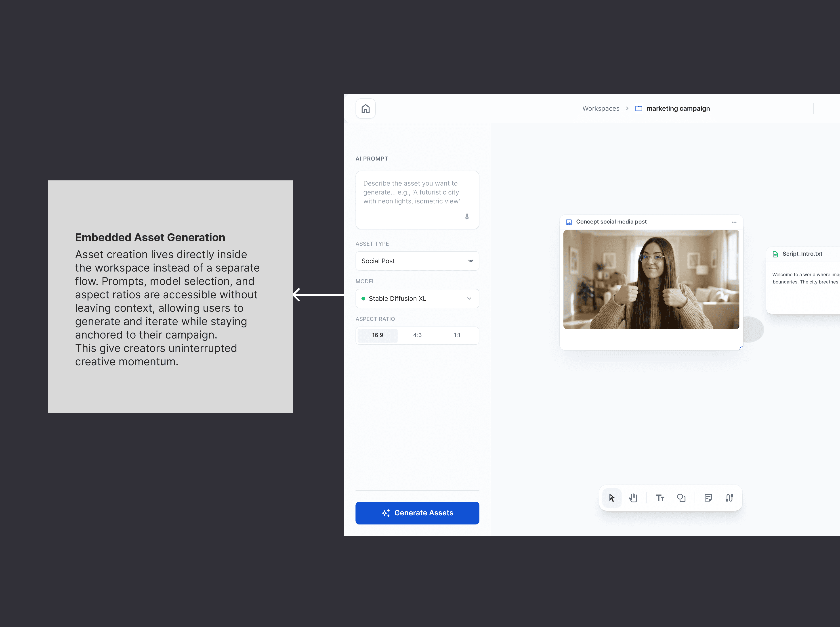Choose the 16:9 aspect ratio
The width and height of the screenshot is (840, 627).
pos(378,335)
